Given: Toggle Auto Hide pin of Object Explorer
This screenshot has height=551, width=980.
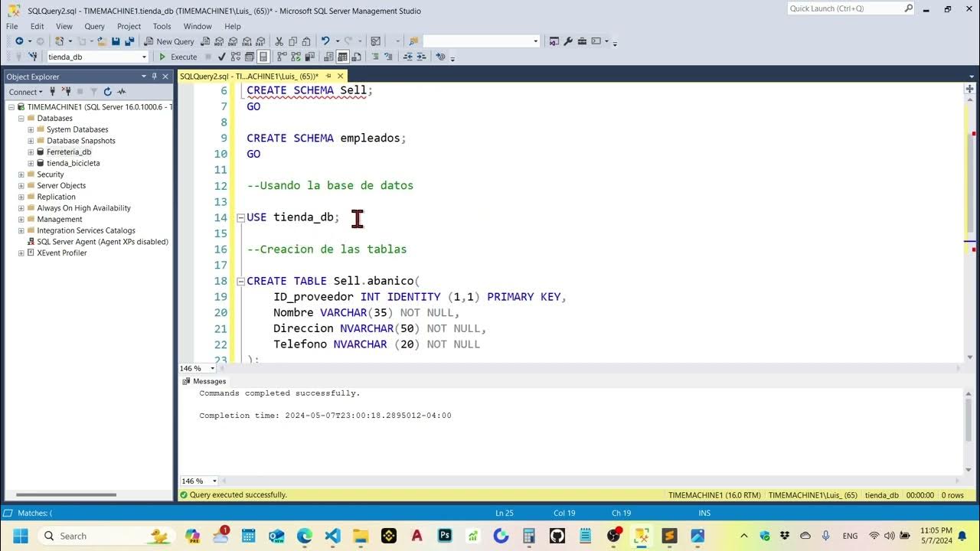Looking at the screenshot, I should click(154, 77).
